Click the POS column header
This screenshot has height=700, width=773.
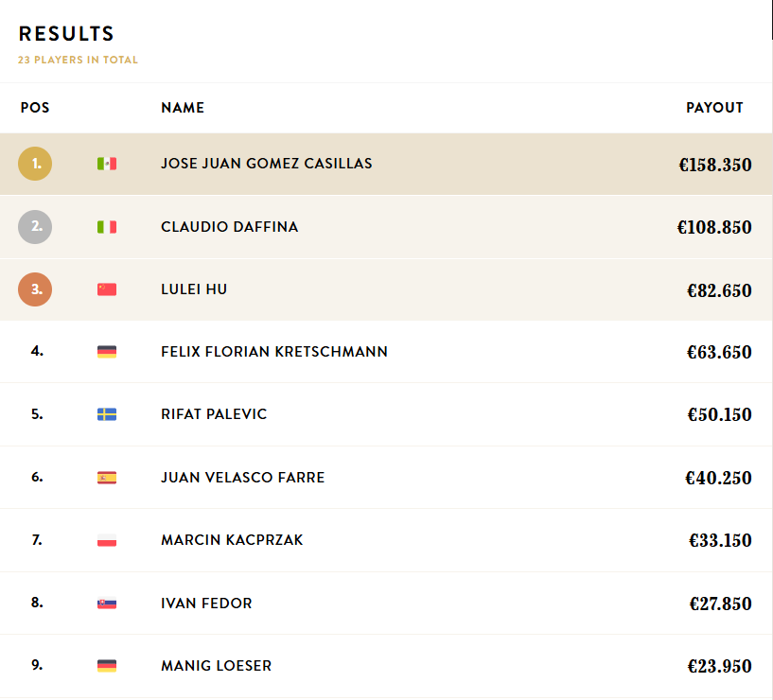tap(35, 108)
